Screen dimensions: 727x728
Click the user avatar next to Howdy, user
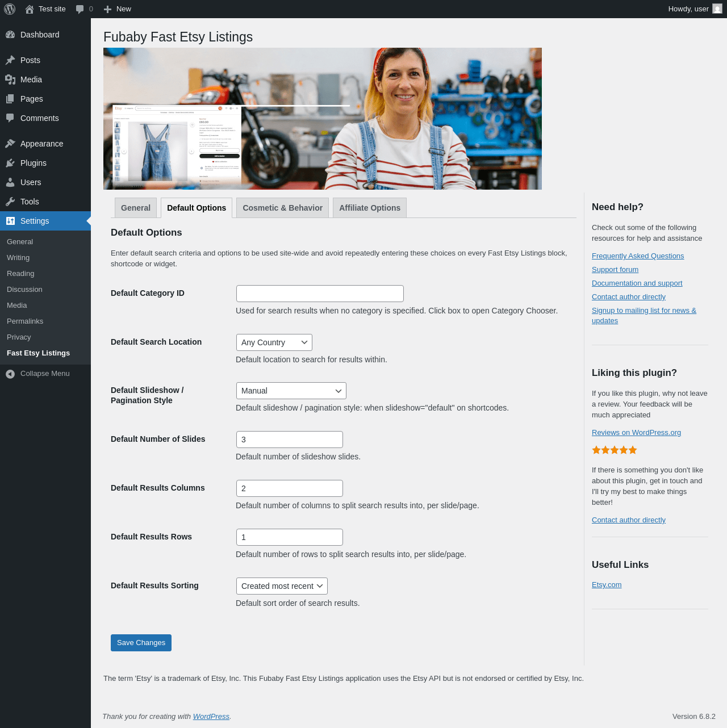click(717, 9)
